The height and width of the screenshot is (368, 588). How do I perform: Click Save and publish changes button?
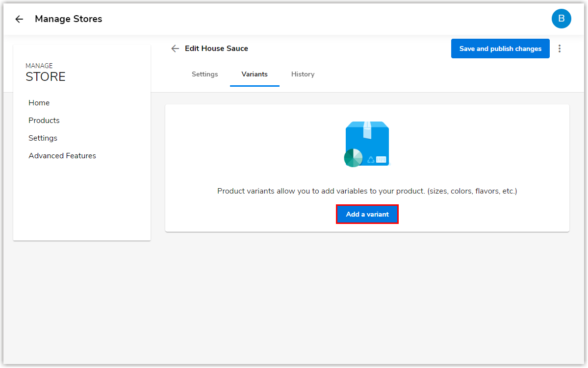click(500, 49)
